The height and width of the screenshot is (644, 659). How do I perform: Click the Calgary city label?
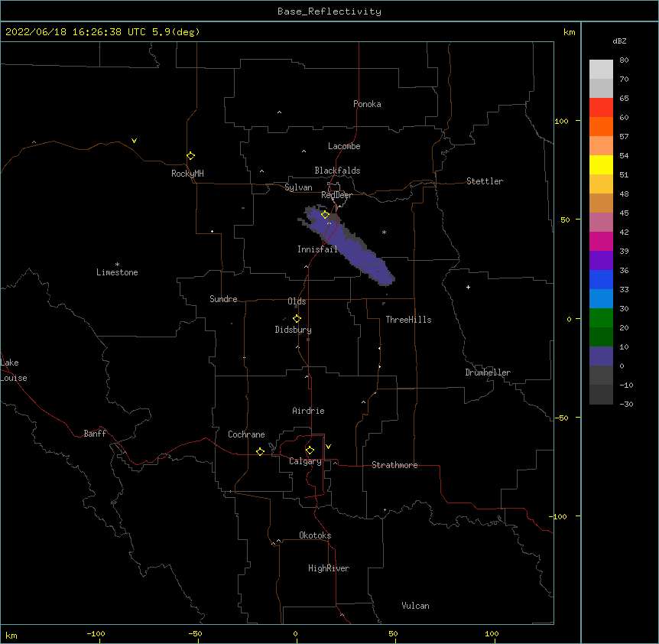click(x=305, y=461)
